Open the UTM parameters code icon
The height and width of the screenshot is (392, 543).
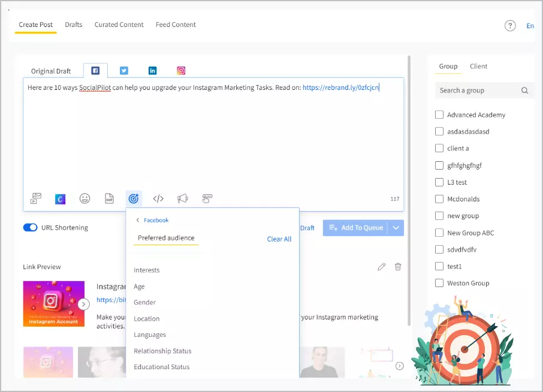[158, 198]
